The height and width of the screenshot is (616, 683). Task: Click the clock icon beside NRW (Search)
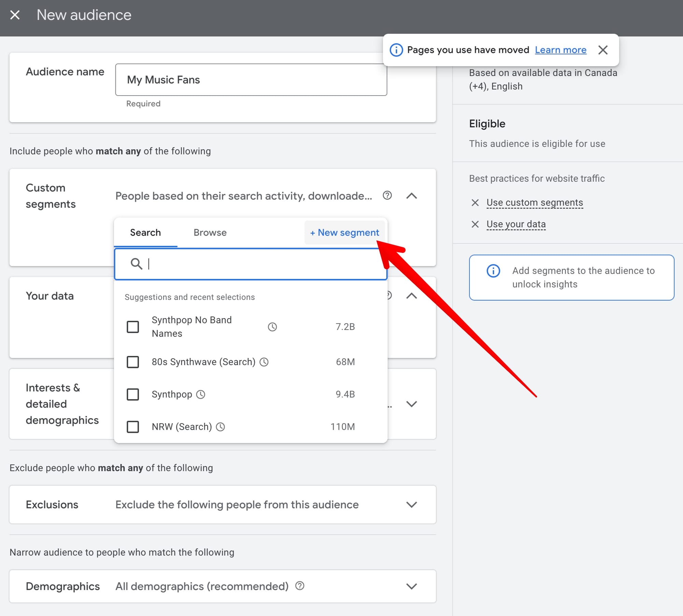(221, 427)
